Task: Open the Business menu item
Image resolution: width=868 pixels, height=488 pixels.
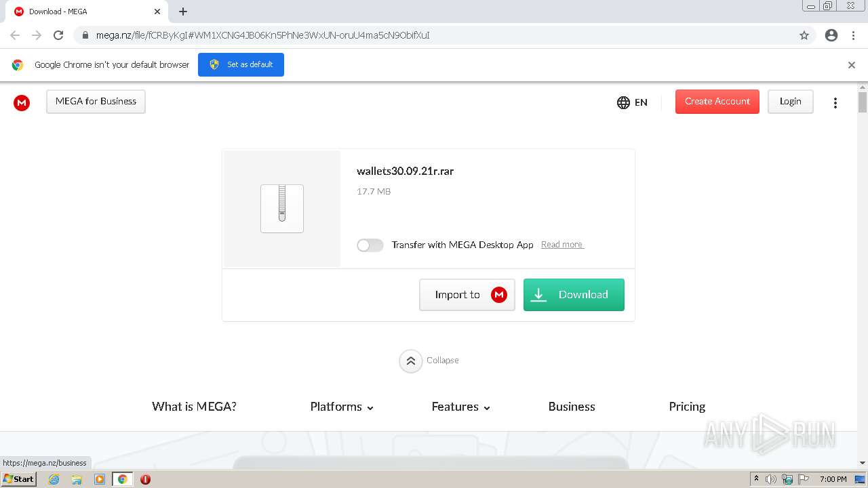Action: [572, 407]
